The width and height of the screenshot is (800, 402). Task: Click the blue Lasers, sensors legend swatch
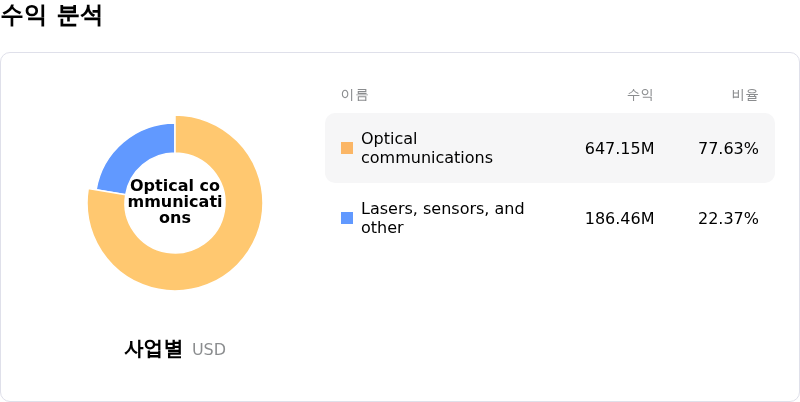click(x=347, y=218)
